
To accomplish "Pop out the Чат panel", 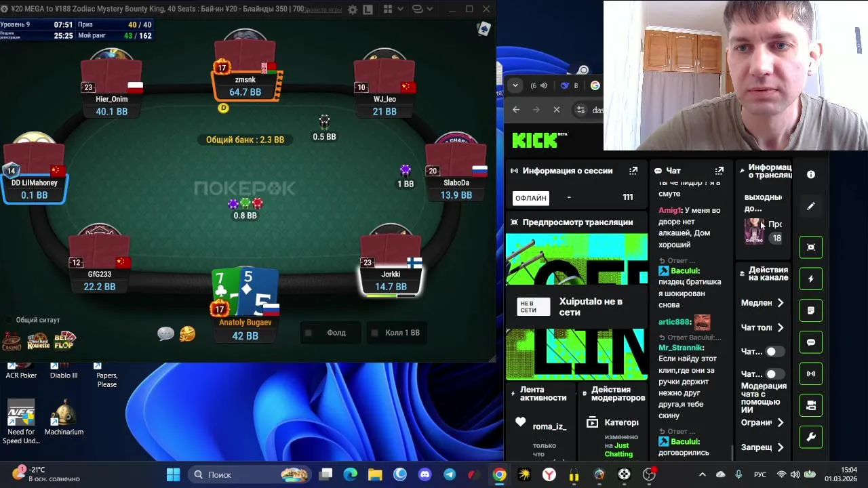I will click(x=719, y=171).
